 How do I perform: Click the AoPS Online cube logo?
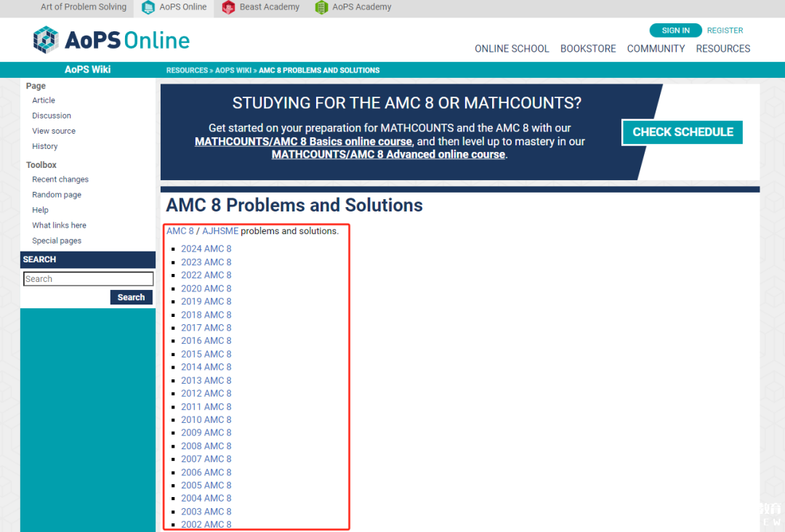tap(46, 40)
